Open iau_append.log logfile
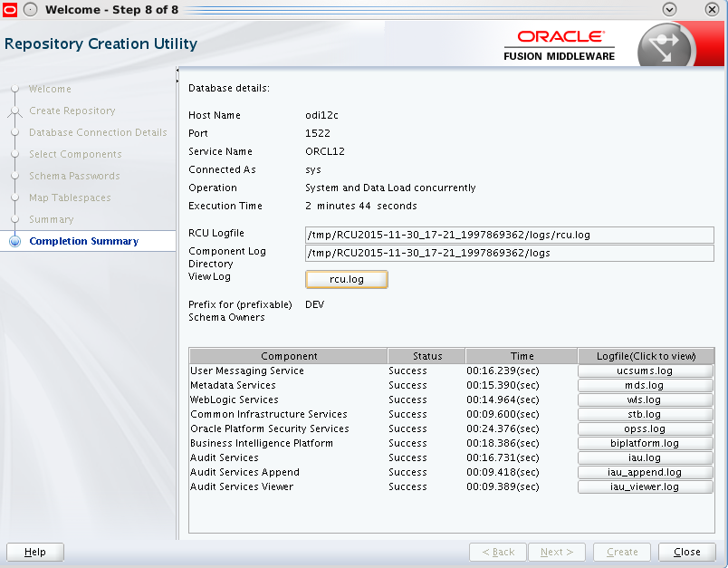 point(645,472)
